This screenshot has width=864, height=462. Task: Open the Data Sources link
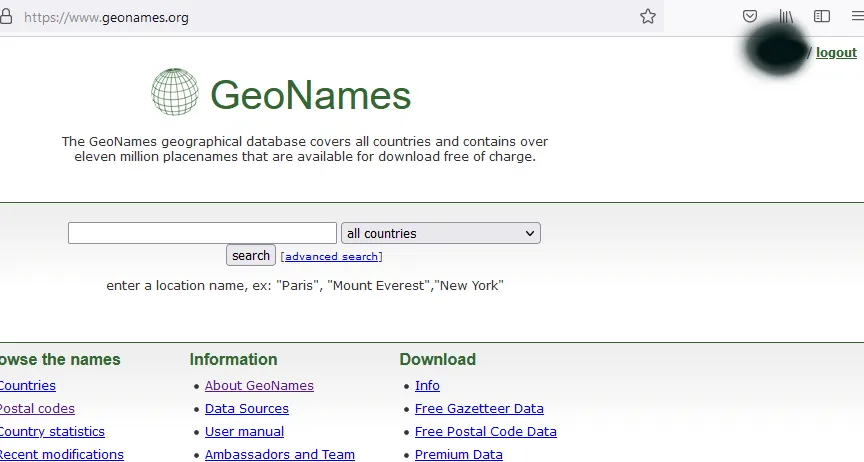point(247,409)
